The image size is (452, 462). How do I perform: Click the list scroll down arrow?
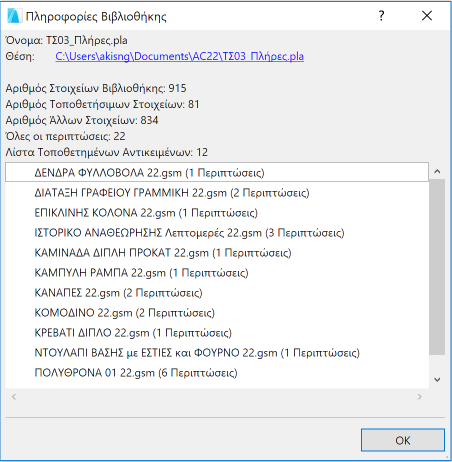(437, 380)
